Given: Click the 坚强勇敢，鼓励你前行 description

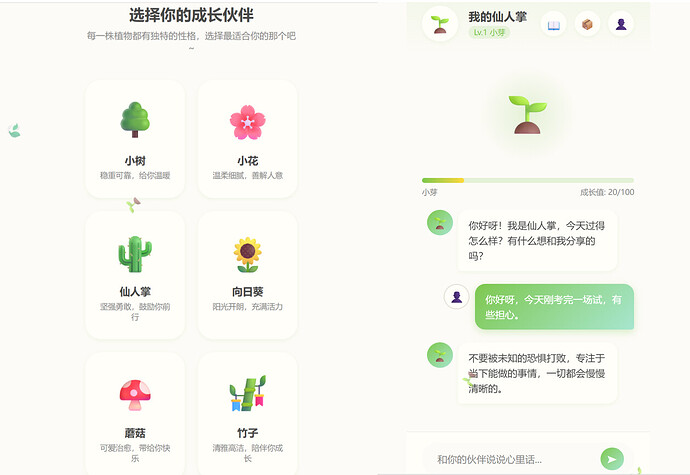Looking at the screenshot, I should coord(135,312).
